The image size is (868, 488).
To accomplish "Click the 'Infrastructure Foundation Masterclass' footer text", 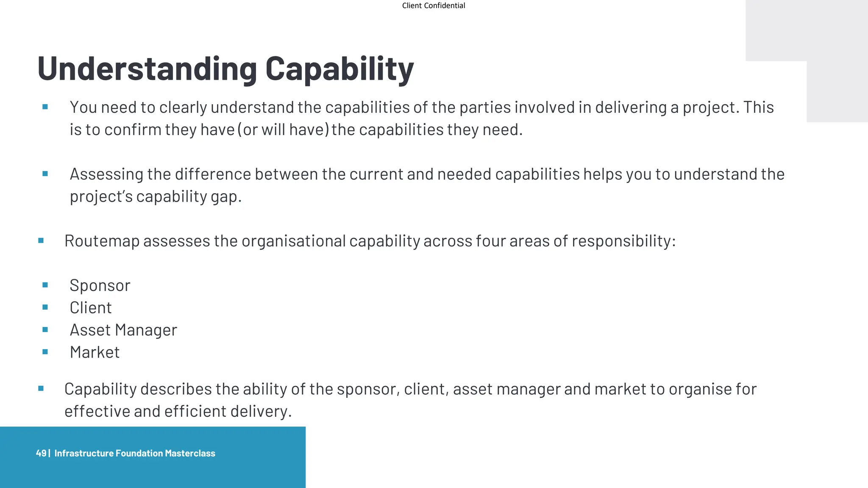I will click(135, 453).
